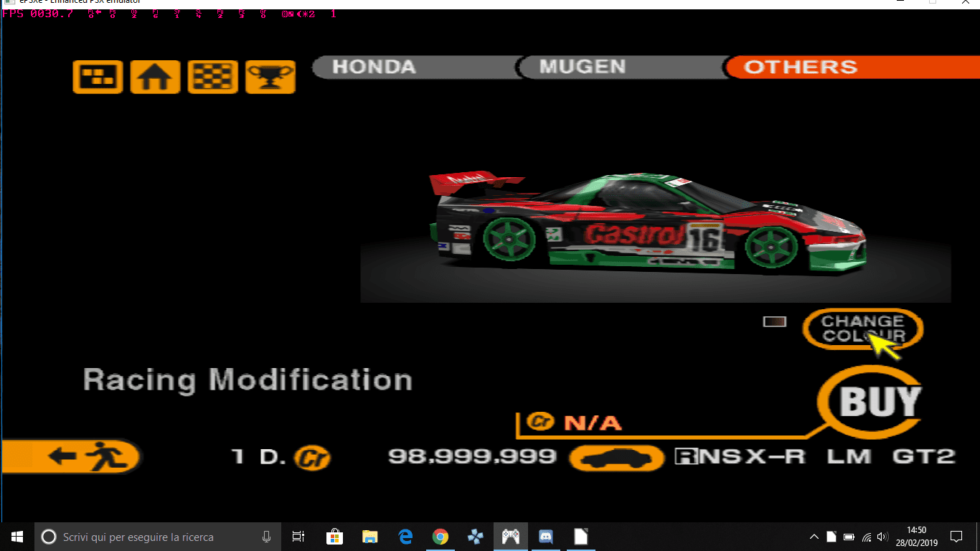Image resolution: width=980 pixels, height=551 pixels.
Task: Open Discord from the taskbar
Action: [546, 537]
